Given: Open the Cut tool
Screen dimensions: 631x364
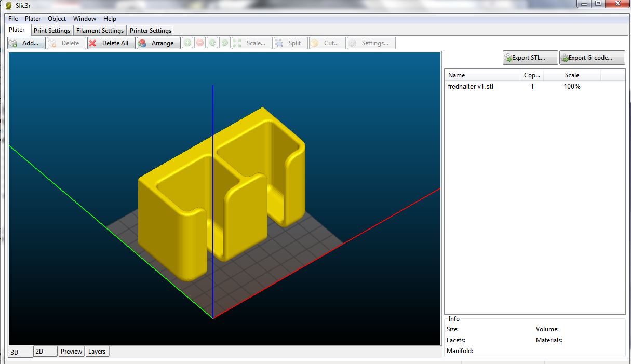Looking at the screenshot, I should pos(327,43).
